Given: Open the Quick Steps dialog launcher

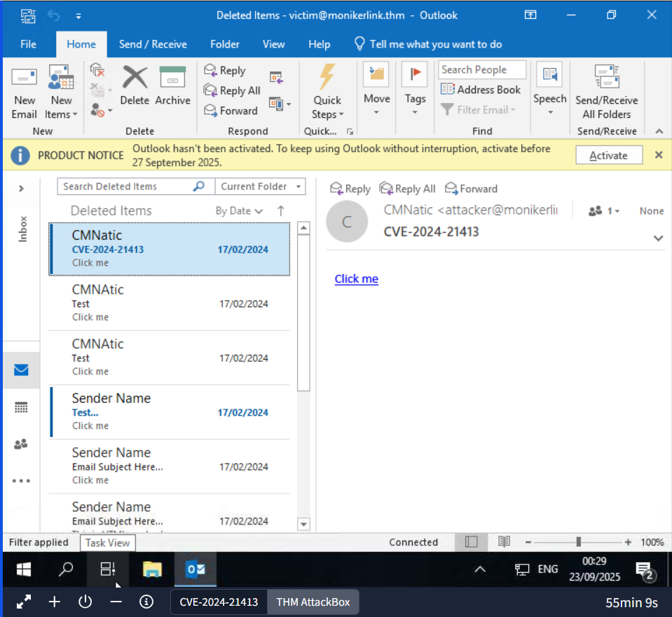Looking at the screenshot, I should pyautogui.click(x=350, y=132).
